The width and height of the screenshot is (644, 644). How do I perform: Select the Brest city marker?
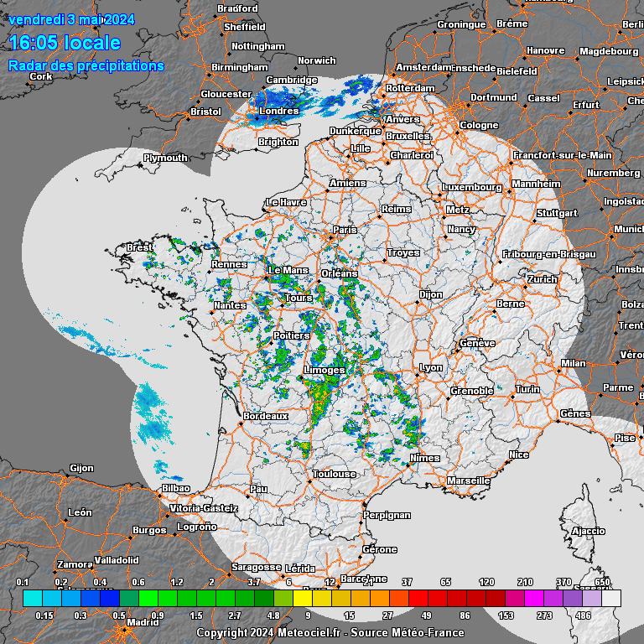(x=127, y=254)
